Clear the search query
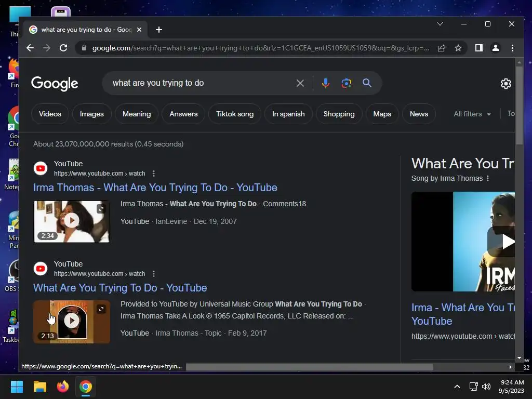Screen dimensions: 532x399 (x=300, y=83)
